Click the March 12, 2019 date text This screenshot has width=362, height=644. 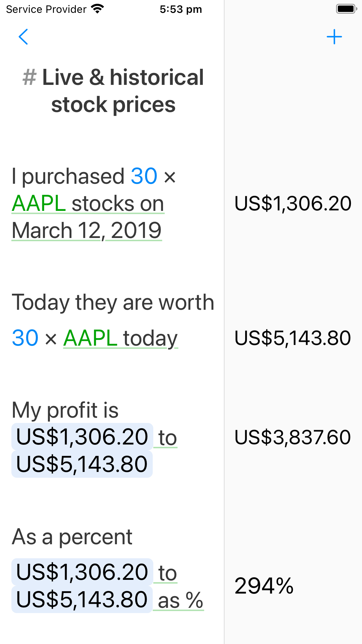click(87, 230)
